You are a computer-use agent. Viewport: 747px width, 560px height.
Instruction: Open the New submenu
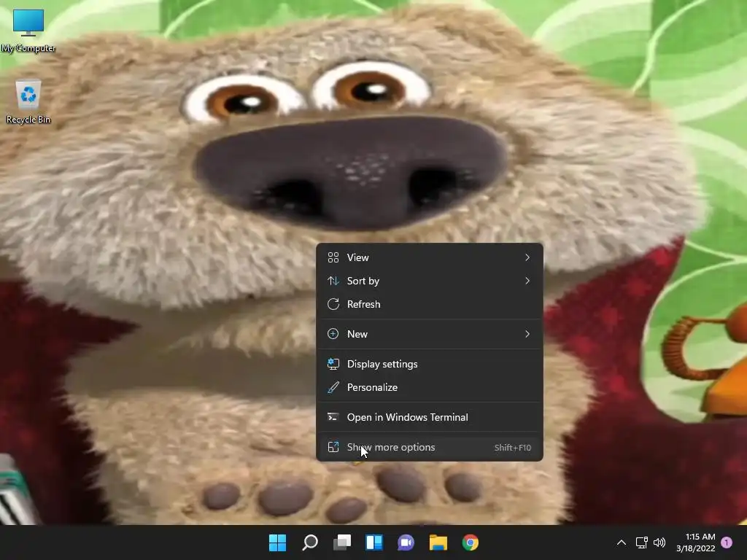tap(429, 334)
